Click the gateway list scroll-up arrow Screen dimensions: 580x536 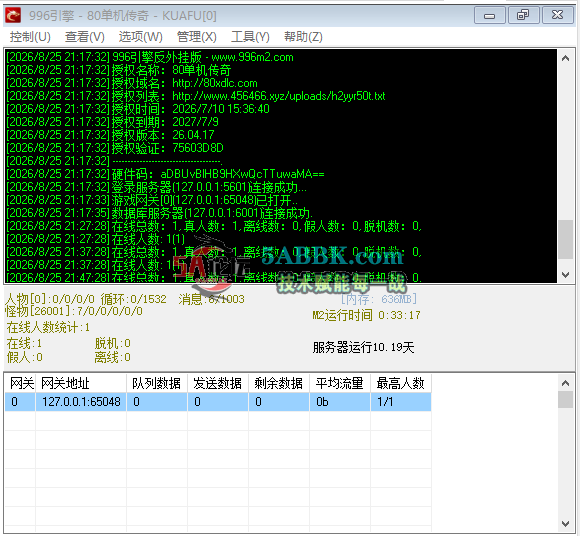click(565, 383)
